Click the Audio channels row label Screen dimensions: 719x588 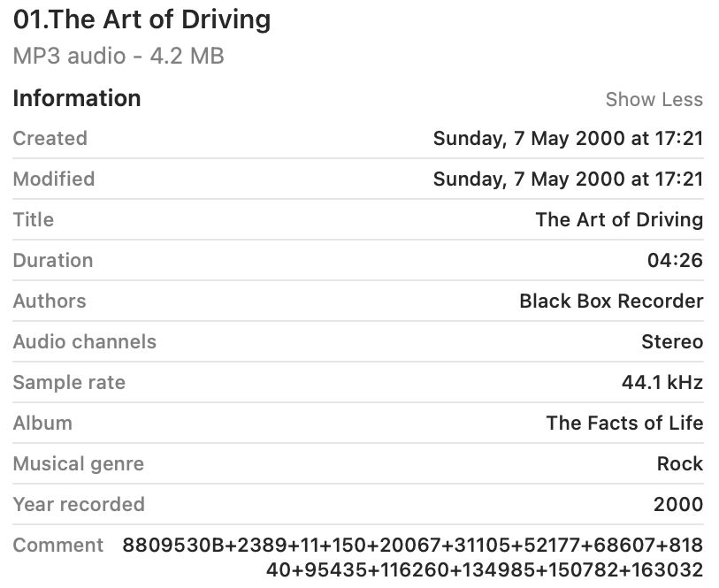point(85,342)
